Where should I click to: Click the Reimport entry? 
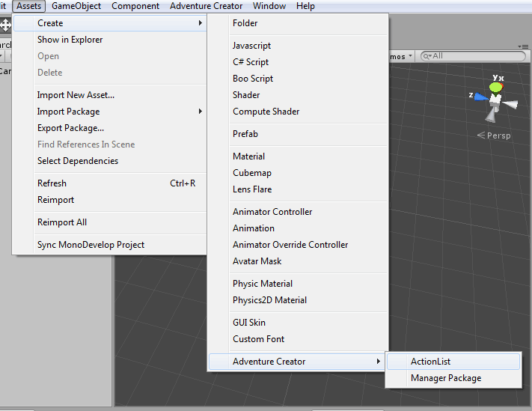[110, 200]
